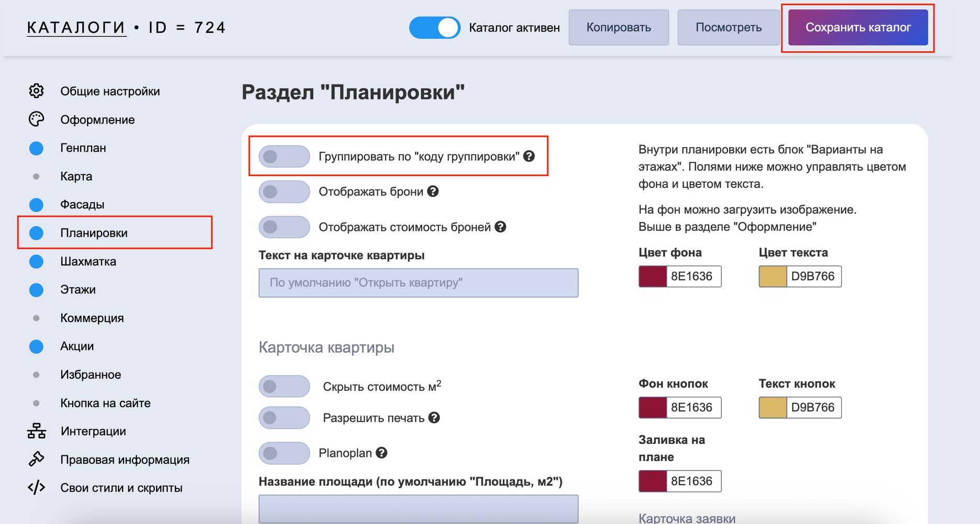This screenshot has width=980, height=524.
Task: Click the code brackets icon for Свои стили
Action: pyautogui.click(x=36, y=488)
